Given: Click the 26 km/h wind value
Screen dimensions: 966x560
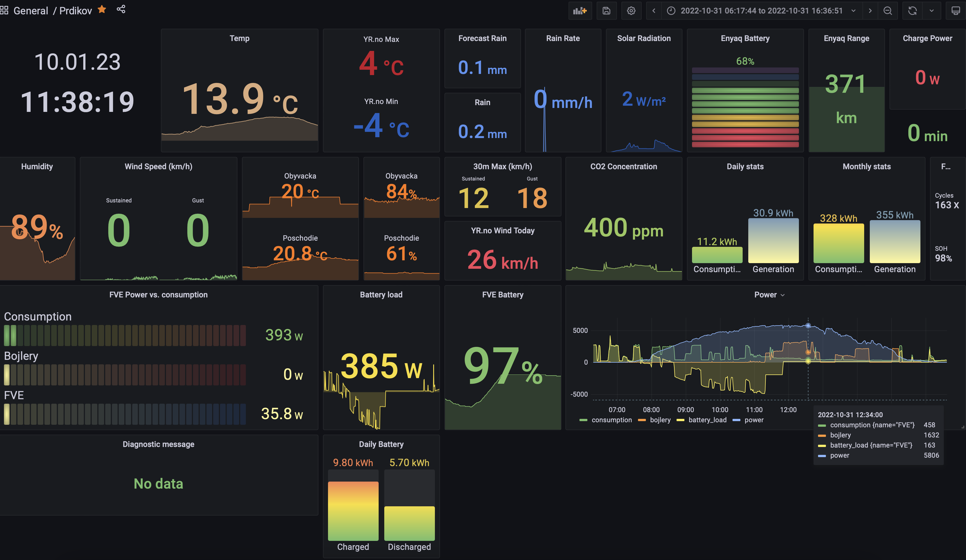Looking at the screenshot, I should coord(502,260).
